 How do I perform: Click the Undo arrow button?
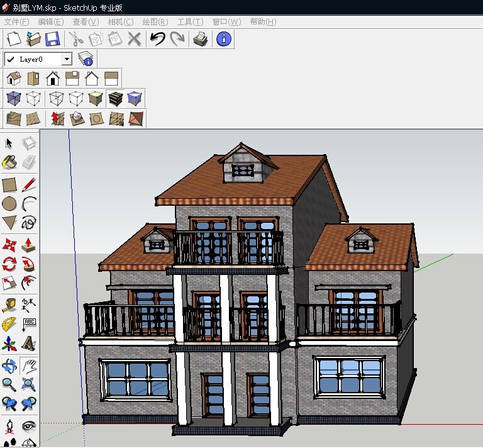(x=158, y=39)
